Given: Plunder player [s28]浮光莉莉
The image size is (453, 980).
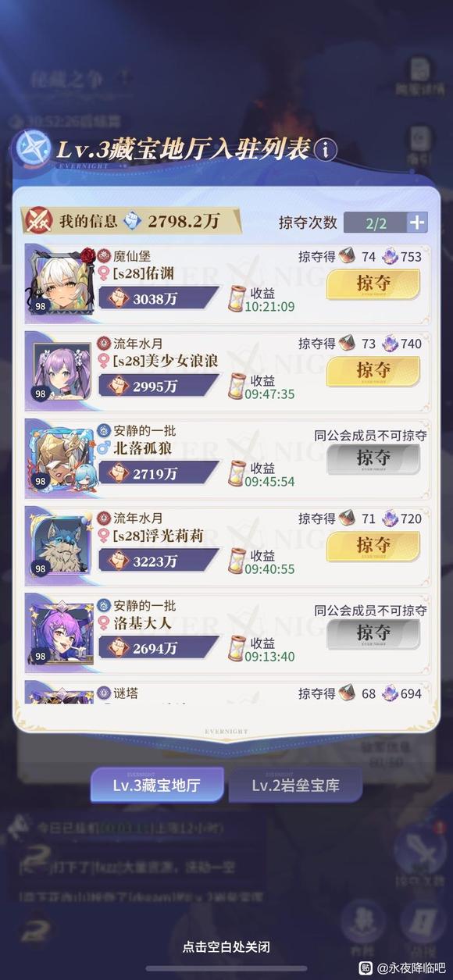Looking at the screenshot, I should [373, 547].
